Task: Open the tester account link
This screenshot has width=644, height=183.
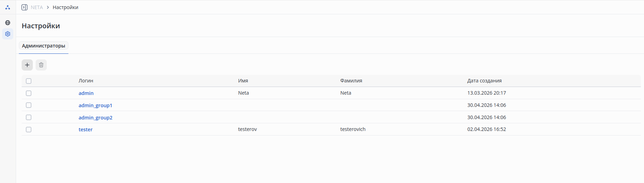Action: (86, 130)
